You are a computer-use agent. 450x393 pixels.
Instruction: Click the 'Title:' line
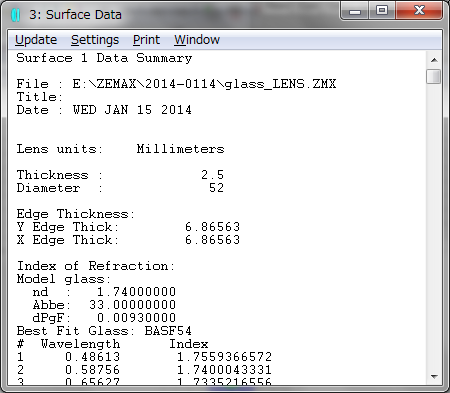[40, 97]
